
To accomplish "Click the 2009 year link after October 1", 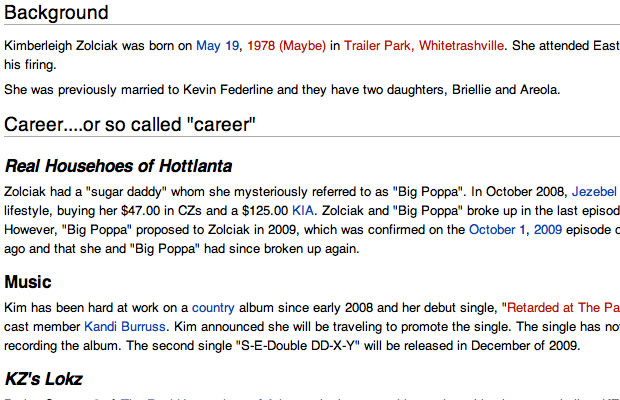I will point(548,230).
